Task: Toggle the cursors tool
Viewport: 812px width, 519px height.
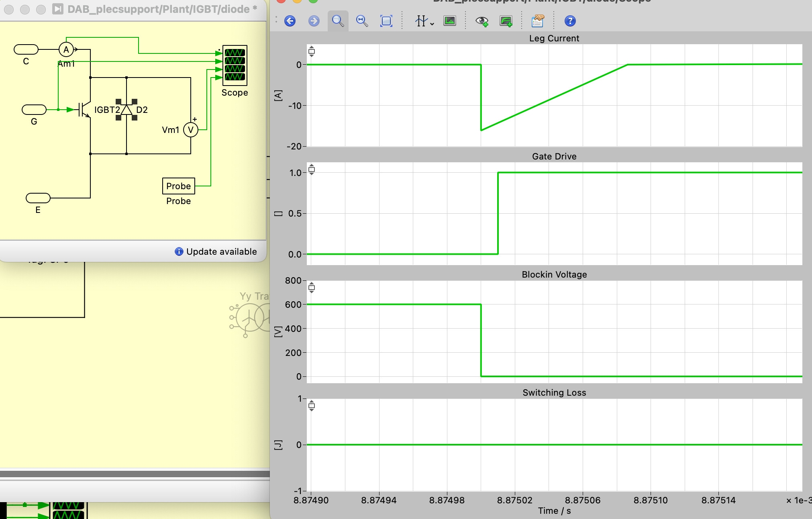Action: click(420, 21)
